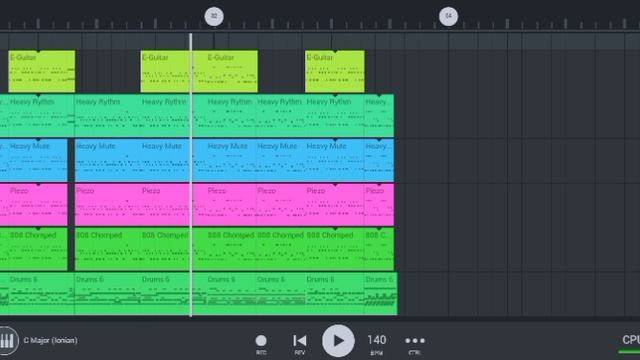Select the leftmost E-Guitar clip
The height and width of the screenshot is (360, 640).
[x=42, y=71]
